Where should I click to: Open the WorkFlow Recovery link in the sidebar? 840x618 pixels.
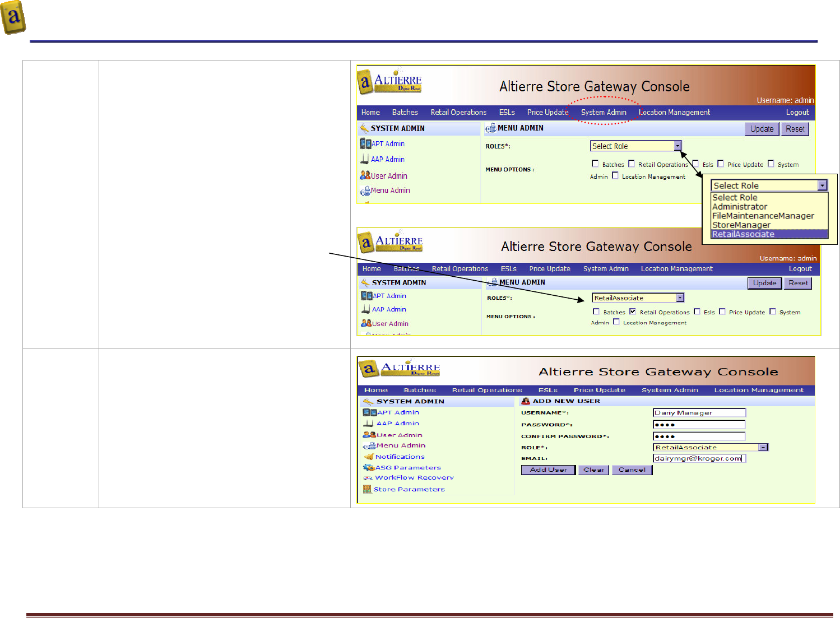coord(415,478)
